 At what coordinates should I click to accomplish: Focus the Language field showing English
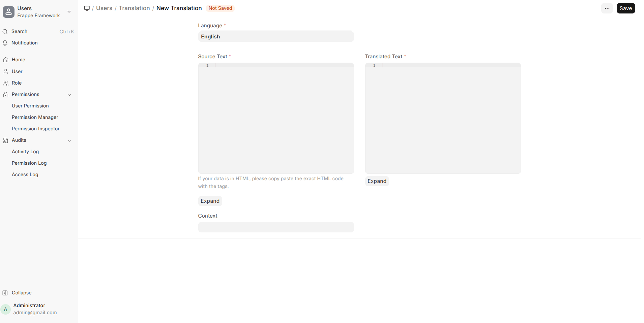point(276,37)
